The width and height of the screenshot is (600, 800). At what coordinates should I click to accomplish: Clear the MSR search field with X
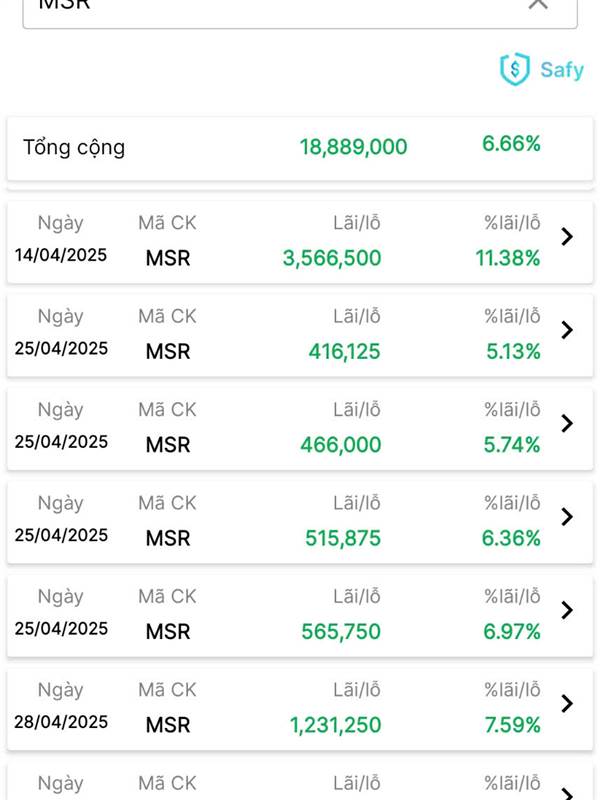538,4
